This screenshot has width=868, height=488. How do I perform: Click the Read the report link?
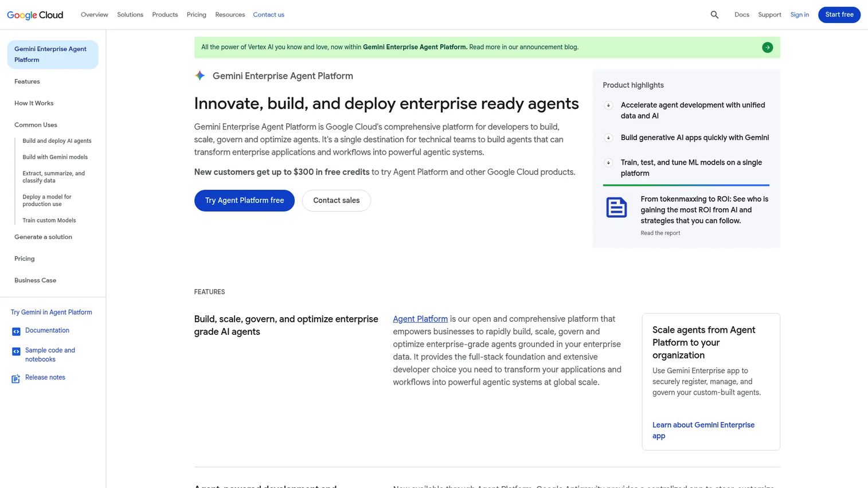click(660, 233)
